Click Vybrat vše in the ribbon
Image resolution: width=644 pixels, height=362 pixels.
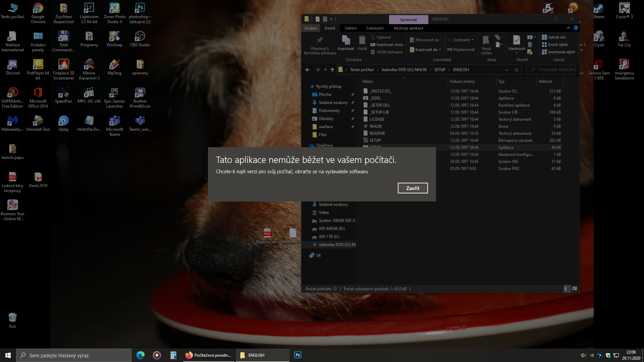click(556, 37)
